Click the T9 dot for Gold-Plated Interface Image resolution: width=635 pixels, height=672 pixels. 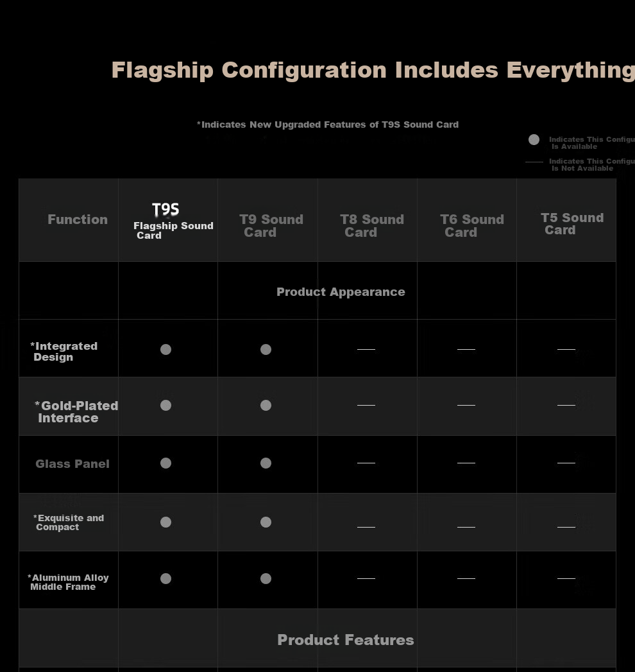266,405
